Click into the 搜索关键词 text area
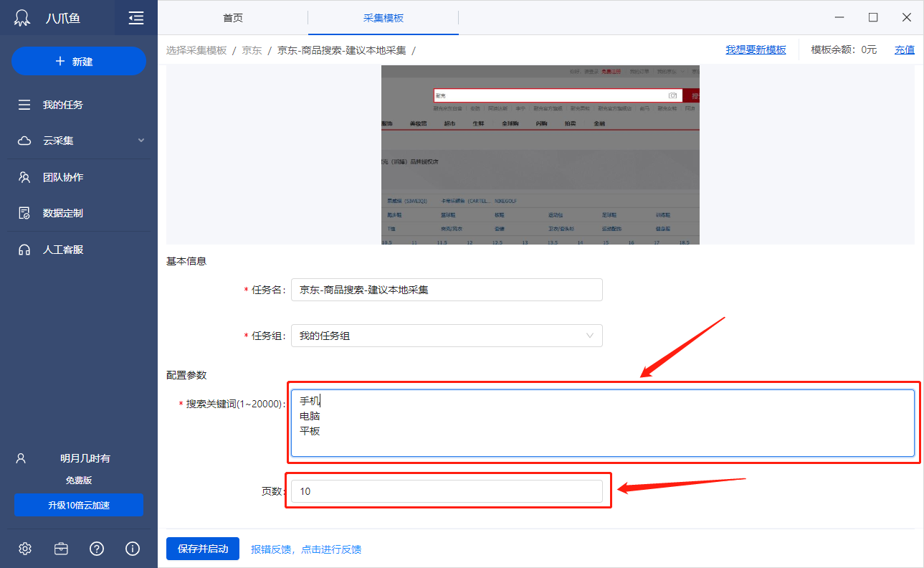This screenshot has width=924, height=568. click(x=603, y=423)
